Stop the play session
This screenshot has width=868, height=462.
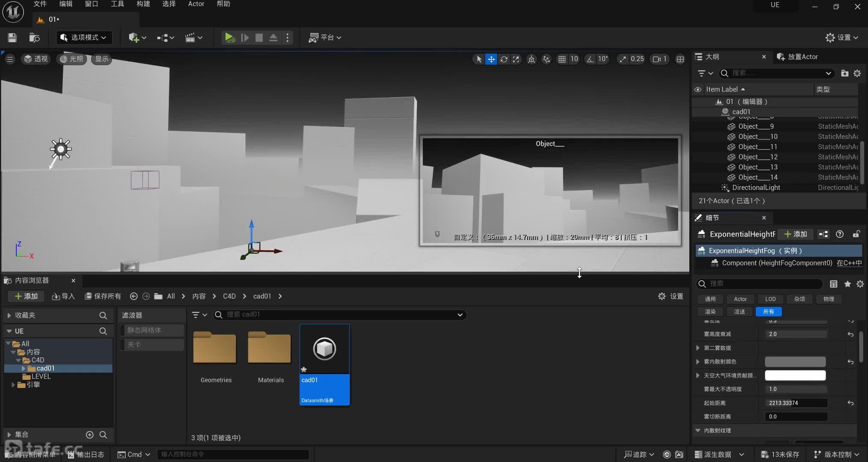click(x=259, y=38)
